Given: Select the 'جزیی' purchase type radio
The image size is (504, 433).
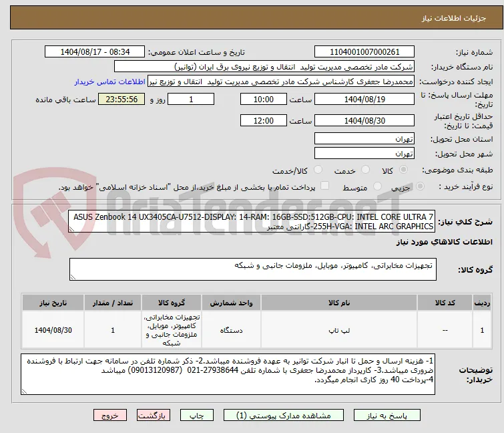Looking at the screenshot, I should click(x=420, y=186).
